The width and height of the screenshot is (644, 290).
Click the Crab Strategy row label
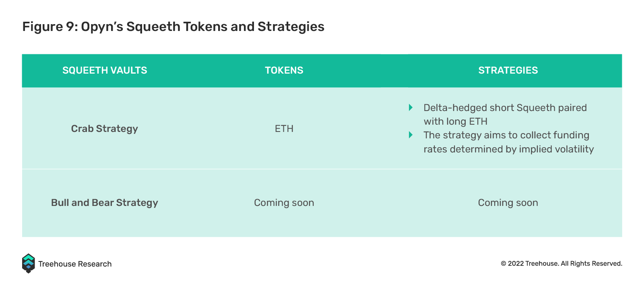pyautogui.click(x=105, y=129)
